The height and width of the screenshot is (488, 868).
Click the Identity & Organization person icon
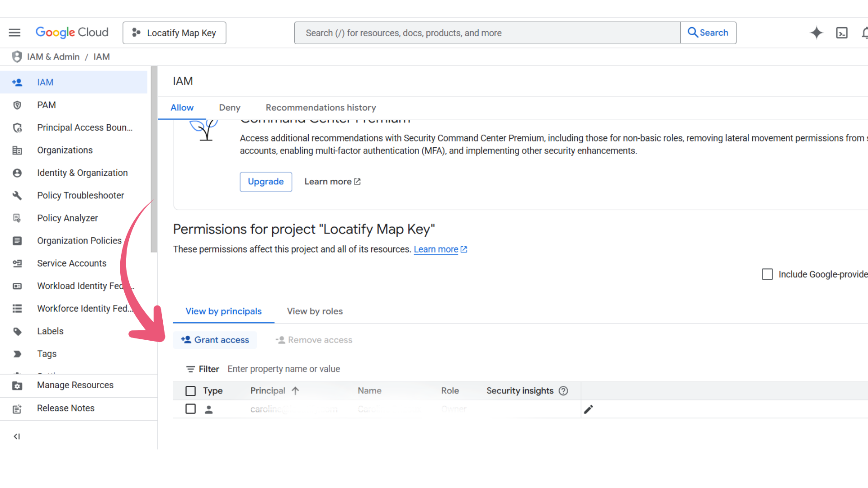click(x=17, y=173)
